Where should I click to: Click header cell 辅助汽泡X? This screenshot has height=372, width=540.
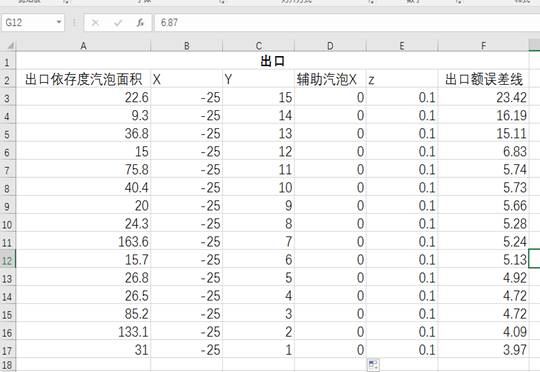click(x=330, y=79)
